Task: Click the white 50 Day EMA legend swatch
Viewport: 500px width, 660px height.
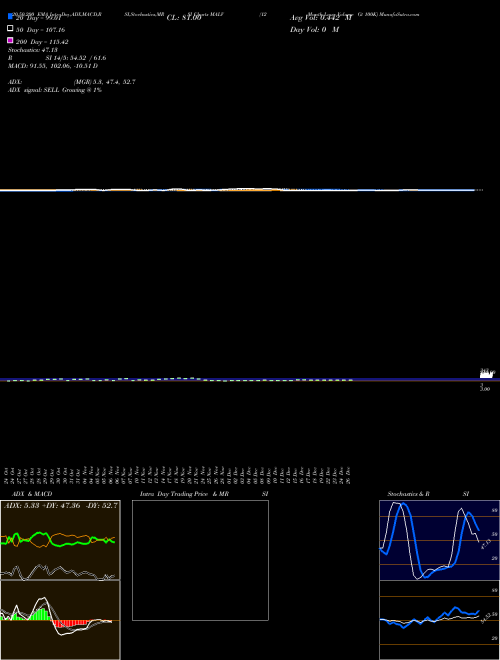Action: pos(11,28)
